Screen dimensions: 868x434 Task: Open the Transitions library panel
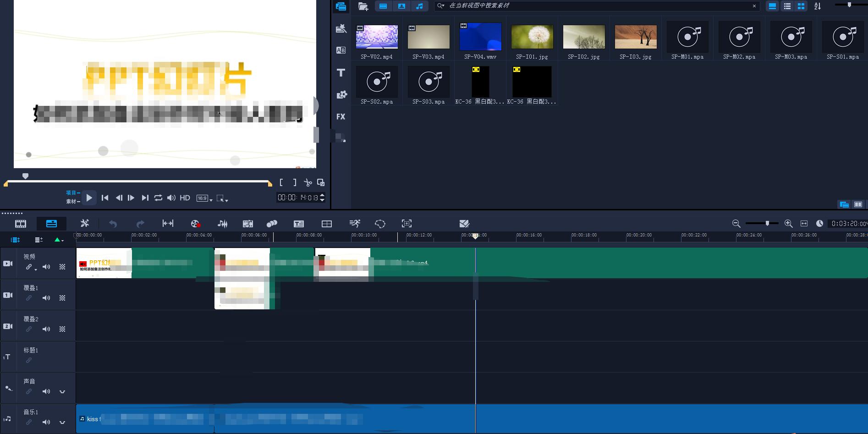pos(341,50)
